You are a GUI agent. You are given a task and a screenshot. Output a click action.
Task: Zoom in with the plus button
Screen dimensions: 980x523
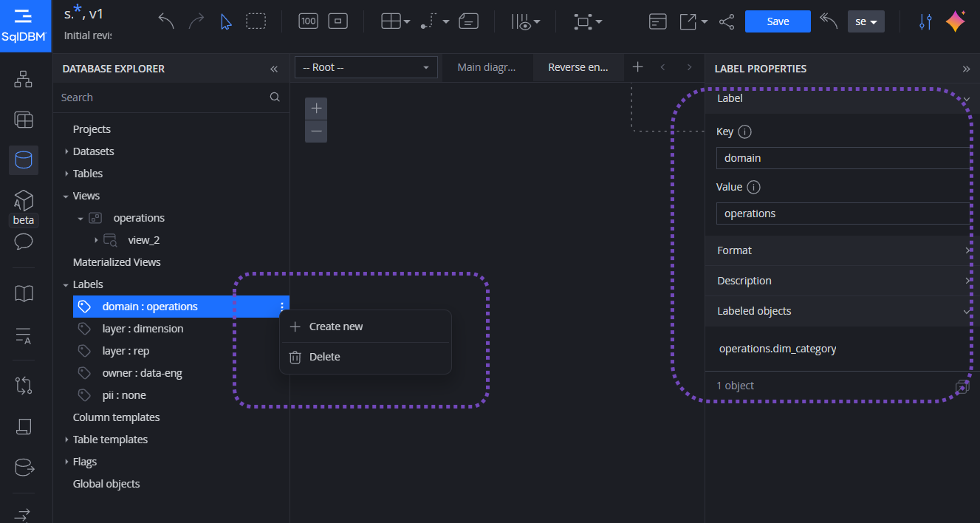(x=316, y=109)
